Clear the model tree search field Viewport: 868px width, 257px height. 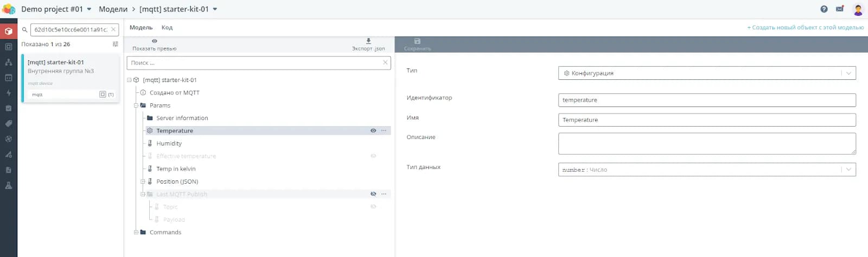[x=385, y=62]
